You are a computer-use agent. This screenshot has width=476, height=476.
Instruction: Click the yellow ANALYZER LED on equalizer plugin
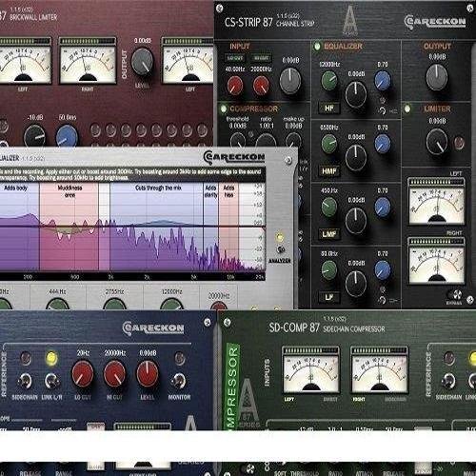pyautogui.click(x=280, y=237)
